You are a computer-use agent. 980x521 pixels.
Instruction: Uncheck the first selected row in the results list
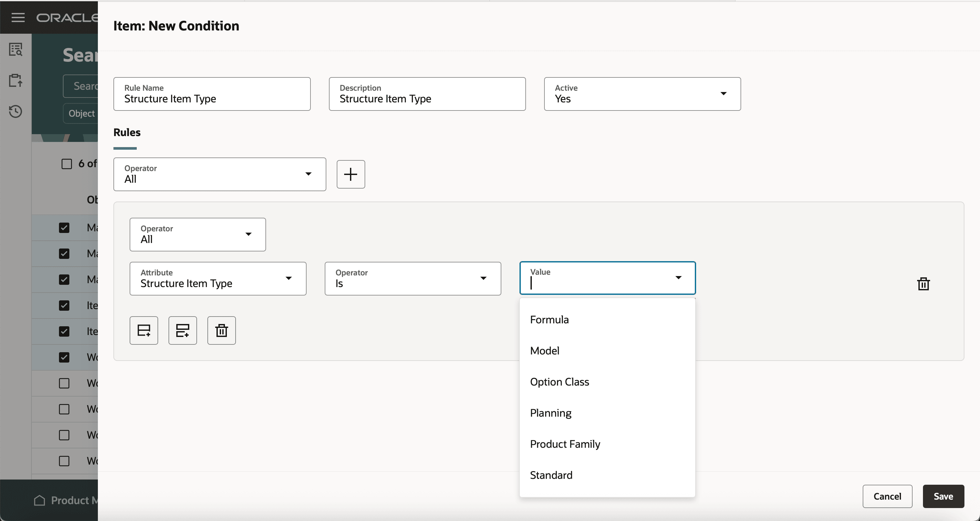coord(64,227)
